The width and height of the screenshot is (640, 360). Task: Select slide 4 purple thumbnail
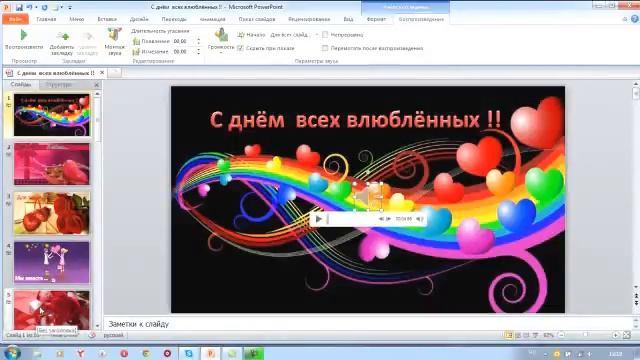click(52, 263)
